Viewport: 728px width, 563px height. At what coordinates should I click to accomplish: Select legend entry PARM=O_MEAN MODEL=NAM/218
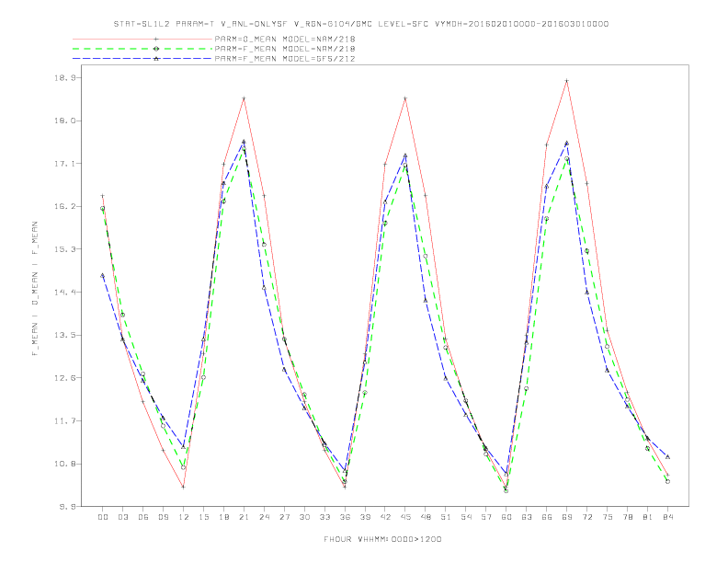coord(285,39)
